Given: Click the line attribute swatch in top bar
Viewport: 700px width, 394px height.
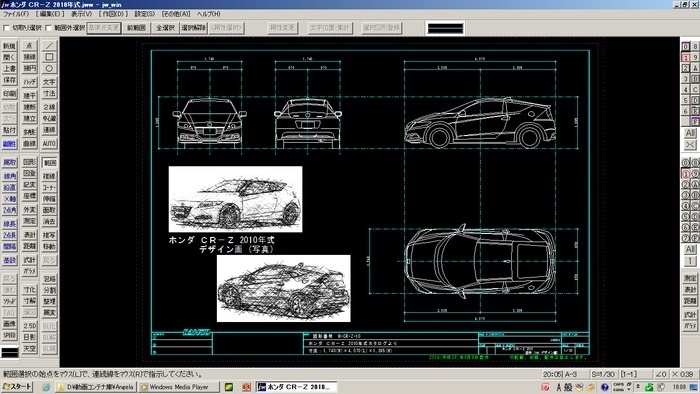Looking at the screenshot, I should coord(445,28).
